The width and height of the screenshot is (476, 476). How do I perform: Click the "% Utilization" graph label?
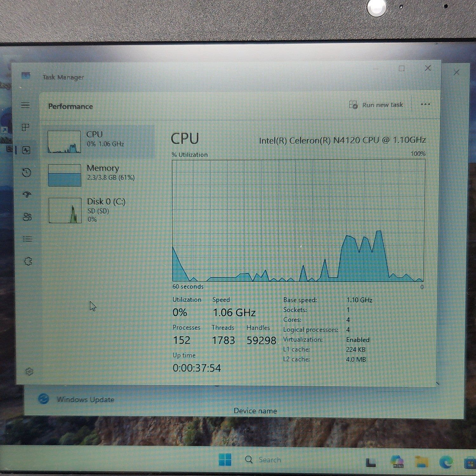coord(190,155)
